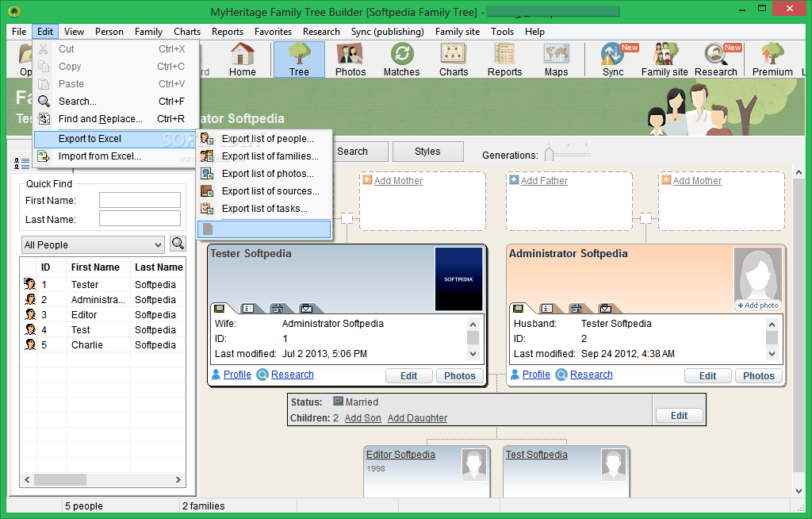Open Tester's Profile link
Screen dimensions: 812x519
pyautogui.click(x=237, y=375)
